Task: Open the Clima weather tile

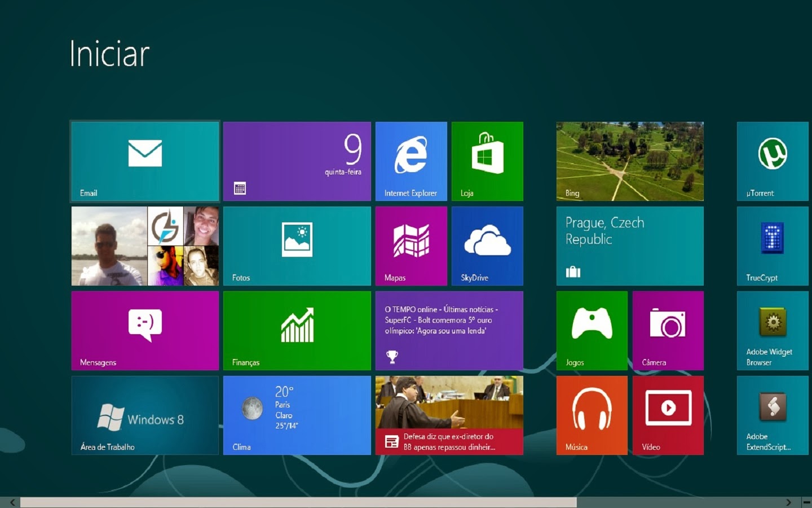Action: click(x=297, y=415)
